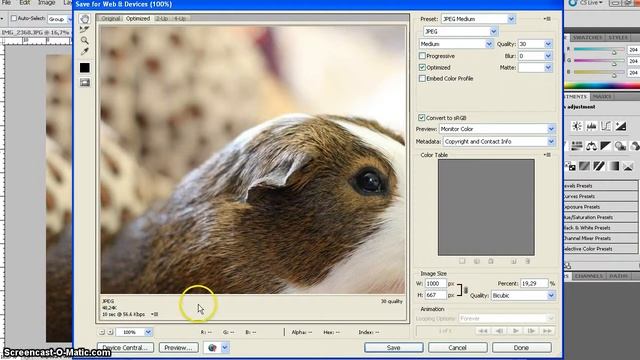This screenshot has height=360, width=640.
Task: Click the Done button
Action: click(x=521, y=348)
